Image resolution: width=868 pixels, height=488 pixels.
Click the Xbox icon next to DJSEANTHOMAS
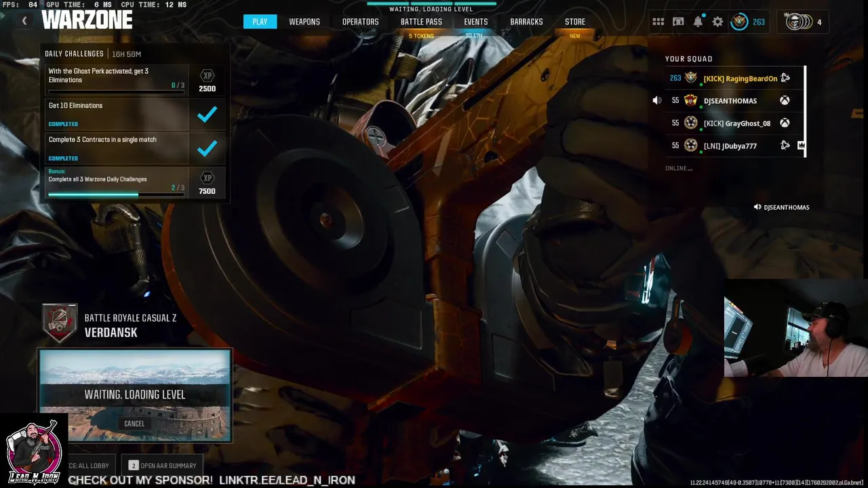click(x=785, y=100)
